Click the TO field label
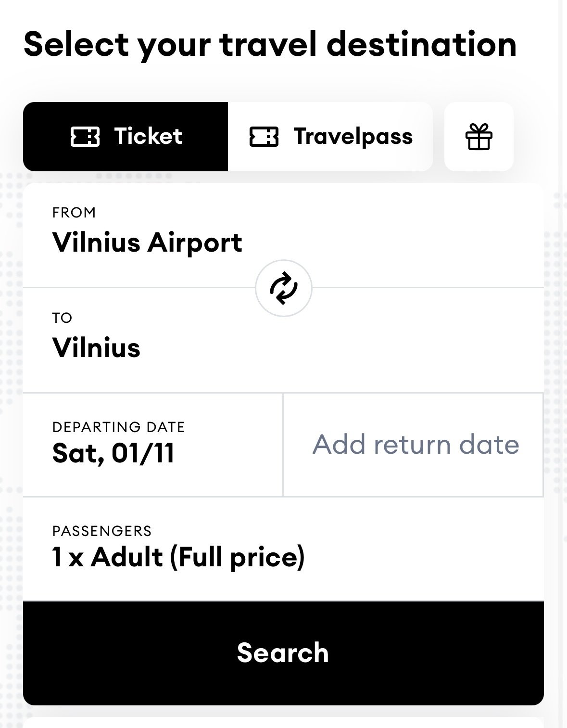This screenshot has width=567, height=728. point(62,318)
